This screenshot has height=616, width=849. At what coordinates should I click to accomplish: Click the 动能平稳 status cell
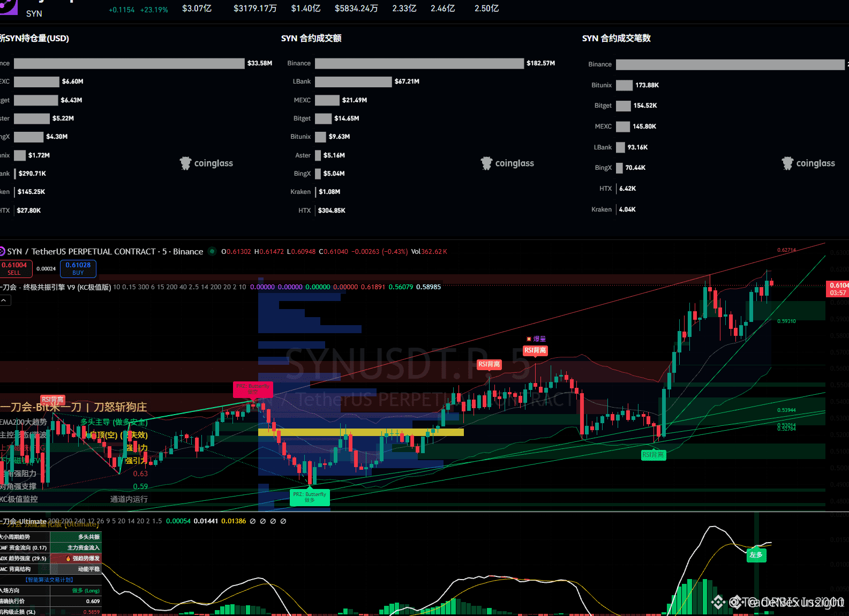(x=76, y=569)
